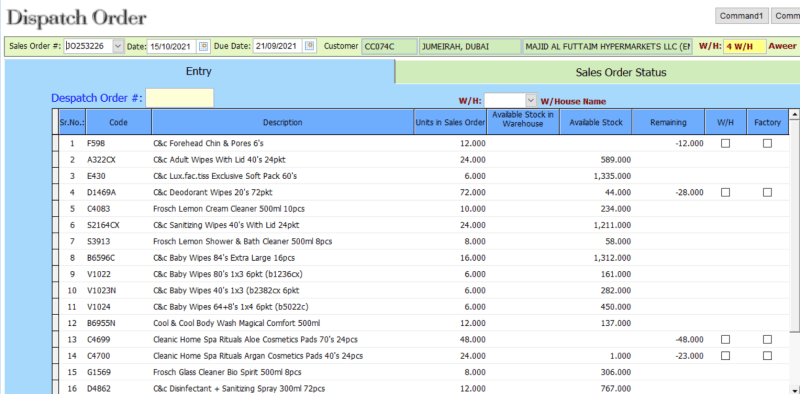Click the Code column header
Screen dimensions: 800x394
(x=118, y=122)
